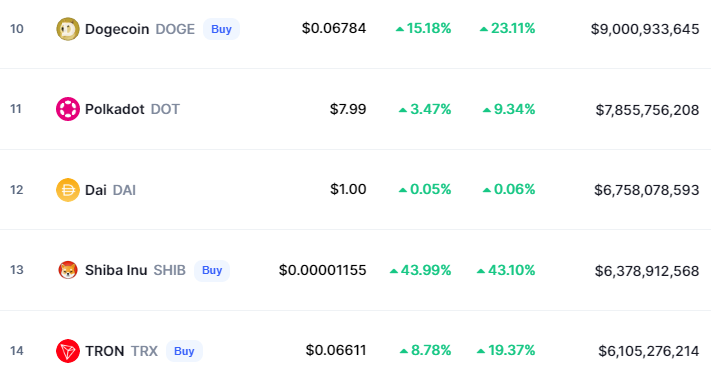This screenshot has height=375, width=711.
Task: Click the Dogecoin coin logo icon
Action: [68, 29]
